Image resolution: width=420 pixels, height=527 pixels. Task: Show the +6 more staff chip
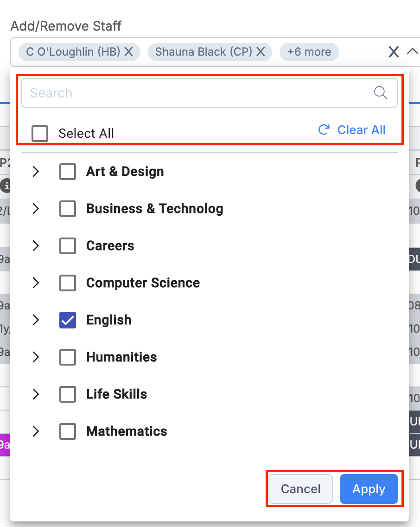[309, 51]
